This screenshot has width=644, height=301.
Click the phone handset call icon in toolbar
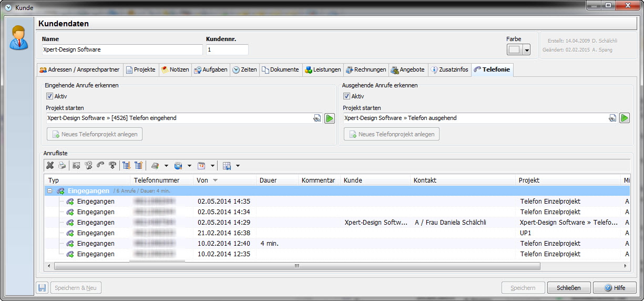point(100,166)
